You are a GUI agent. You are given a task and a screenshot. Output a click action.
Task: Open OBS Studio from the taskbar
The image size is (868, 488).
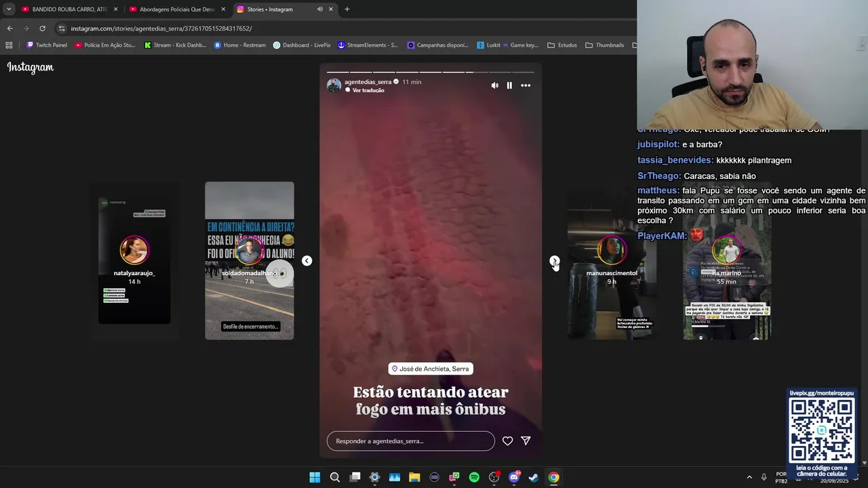pos(494,477)
